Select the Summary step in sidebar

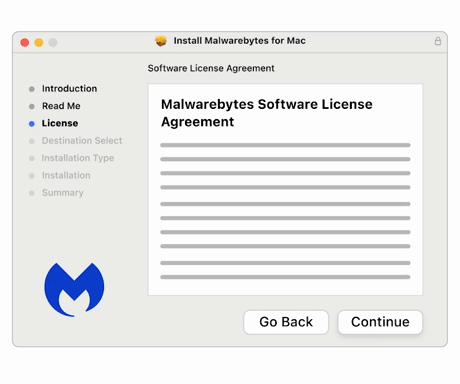pyautogui.click(x=63, y=193)
